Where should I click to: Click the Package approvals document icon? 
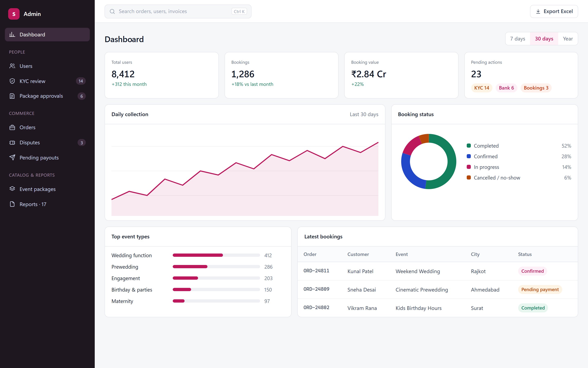pos(12,96)
